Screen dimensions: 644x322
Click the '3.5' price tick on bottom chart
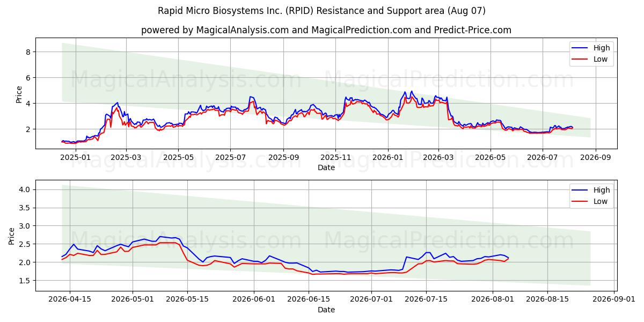[x=25, y=208]
